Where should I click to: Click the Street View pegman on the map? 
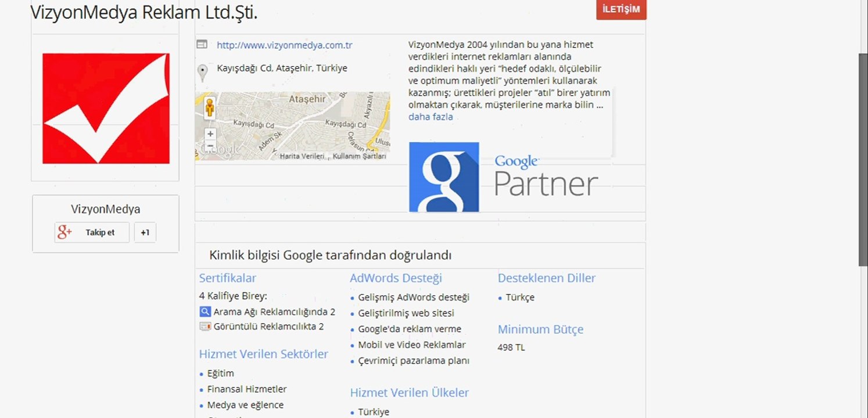pyautogui.click(x=210, y=108)
